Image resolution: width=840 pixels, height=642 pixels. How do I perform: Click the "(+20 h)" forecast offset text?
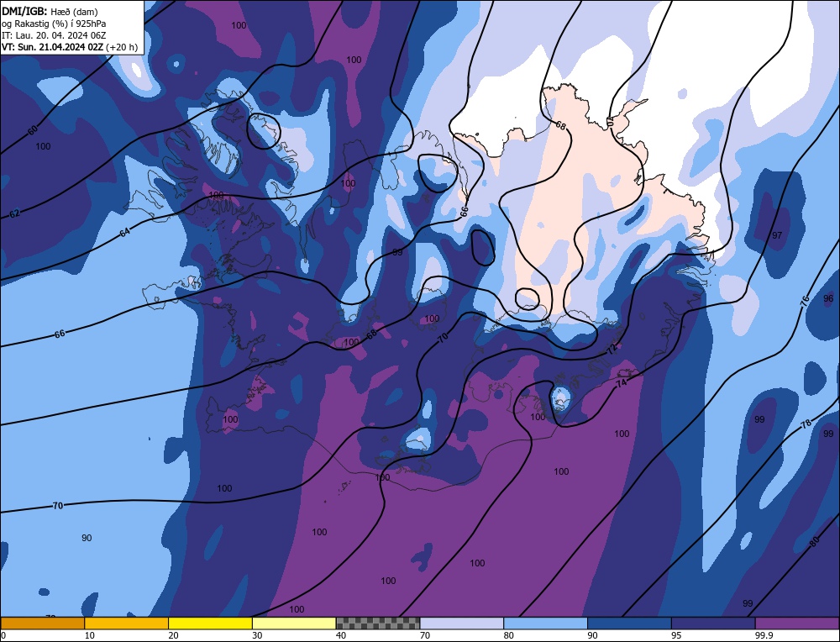coord(122,47)
